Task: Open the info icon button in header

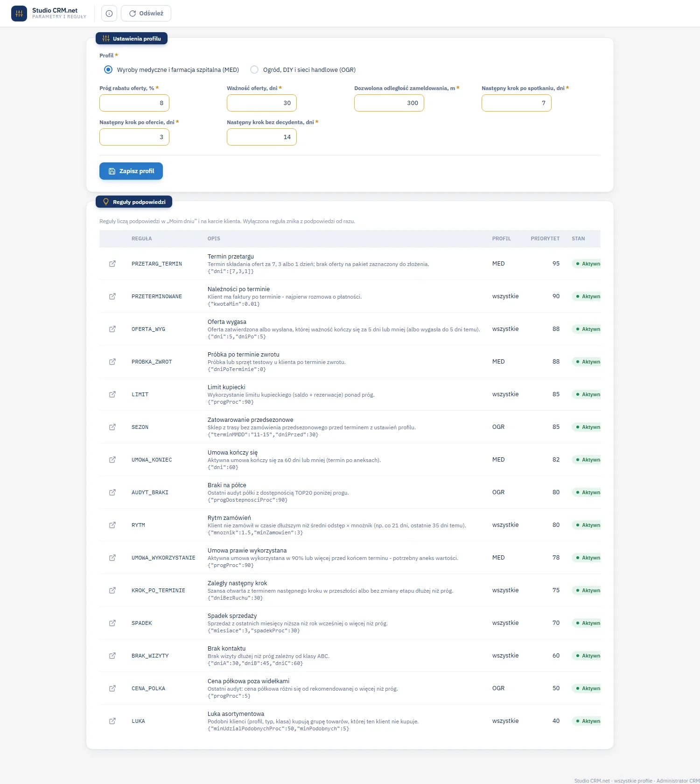Action: coord(109,14)
